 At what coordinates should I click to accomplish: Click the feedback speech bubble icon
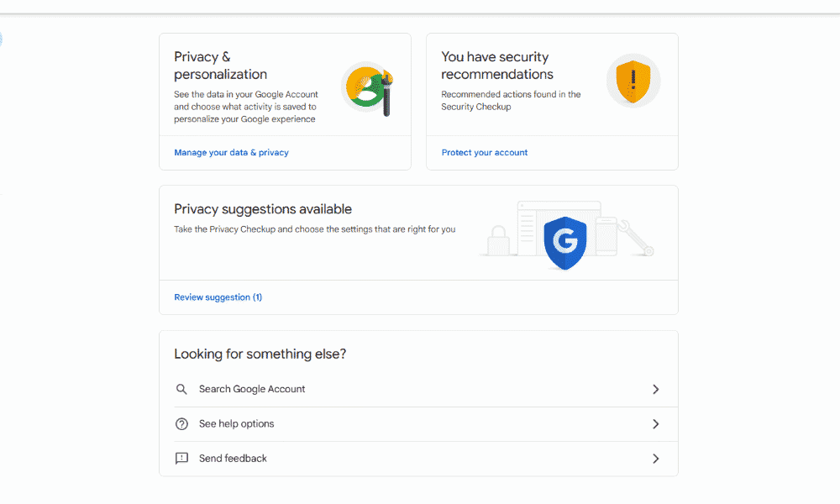point(181,459)
